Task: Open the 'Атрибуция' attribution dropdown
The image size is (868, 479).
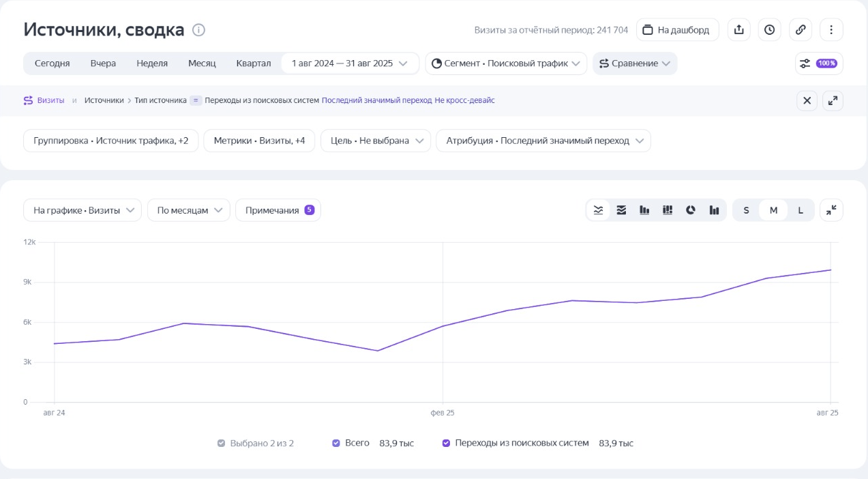Action: click(x=543, y=141)
